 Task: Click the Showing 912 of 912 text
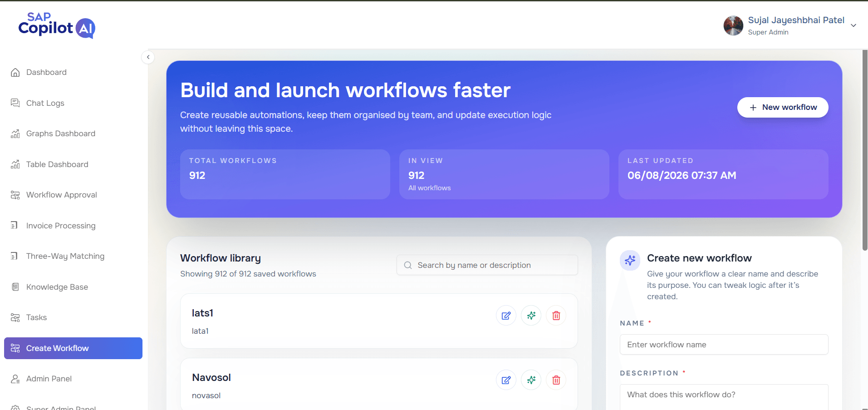[248, 274]
